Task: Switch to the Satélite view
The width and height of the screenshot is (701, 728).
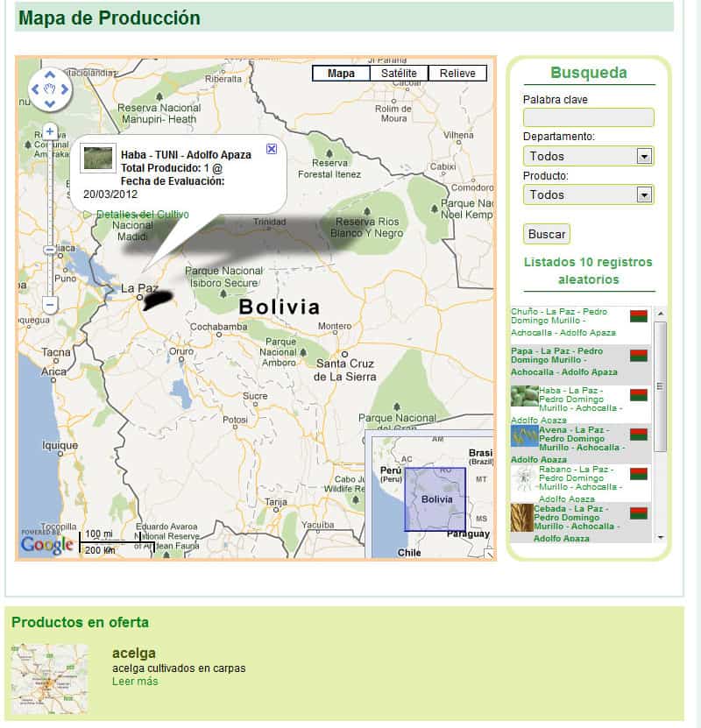Action: pyautogui.click(x=399, y=74)
